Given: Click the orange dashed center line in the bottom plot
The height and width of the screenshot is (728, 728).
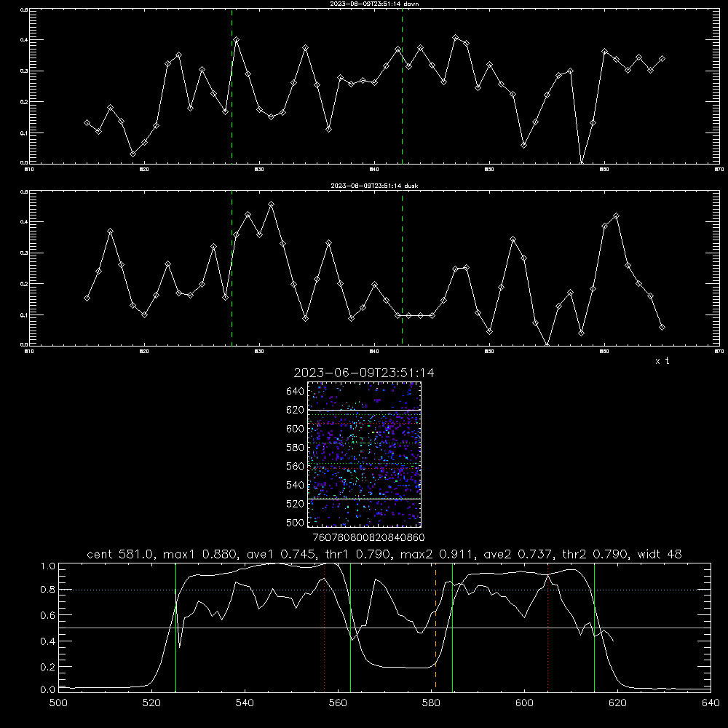Looking at the screenshot, I should 435,627.
